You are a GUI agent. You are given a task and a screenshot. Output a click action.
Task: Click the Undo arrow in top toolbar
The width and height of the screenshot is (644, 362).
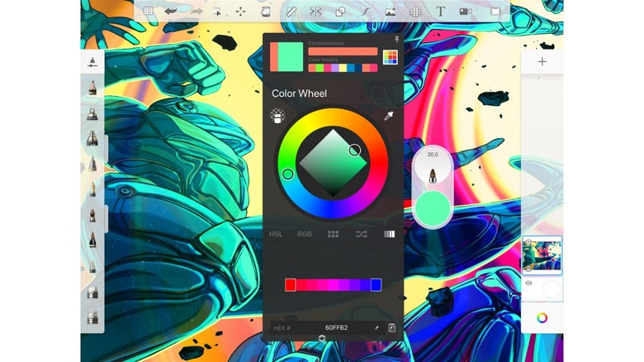click(x=172, y=12)
